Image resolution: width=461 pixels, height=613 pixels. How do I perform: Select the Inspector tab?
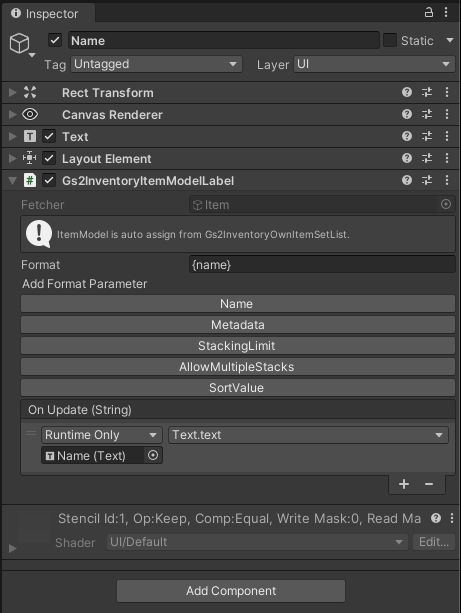coord(48,13)
